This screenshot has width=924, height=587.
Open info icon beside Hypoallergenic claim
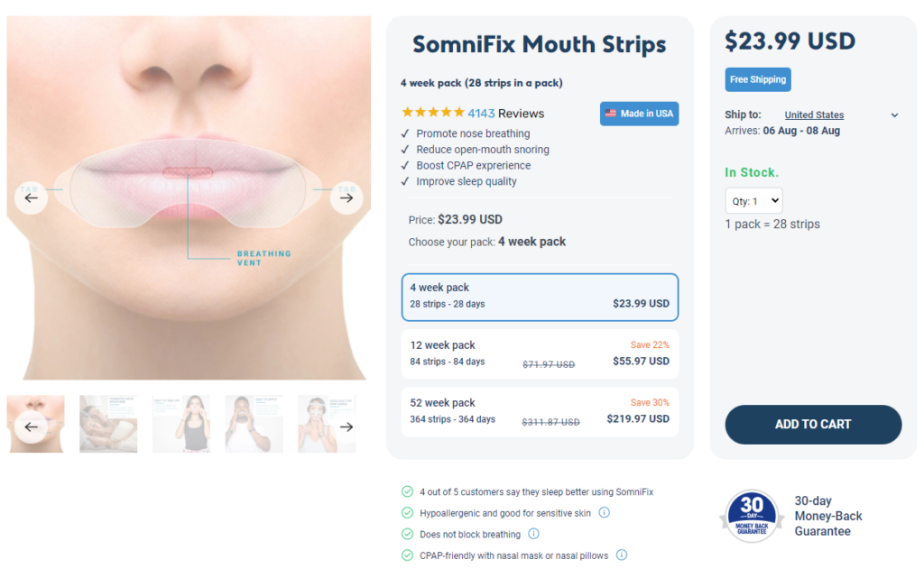(x=604, y=512)
